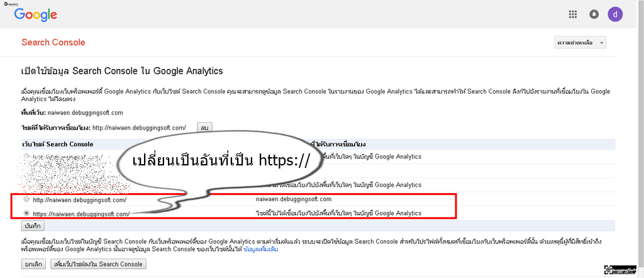This screenshot has height=278, width=644.
Task: Click the ยกเลิก cancel button
Action: [34, 264]
